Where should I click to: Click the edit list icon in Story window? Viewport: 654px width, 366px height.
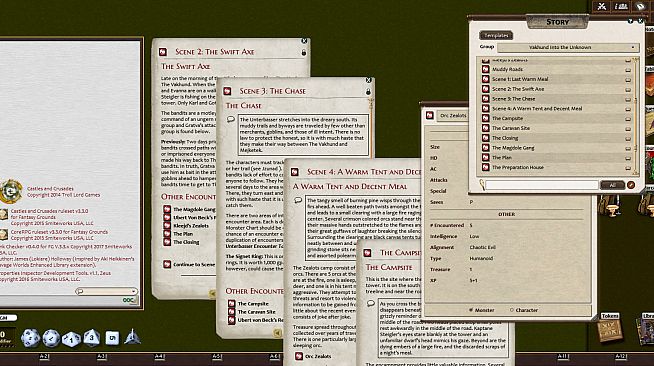coord(631,185)
